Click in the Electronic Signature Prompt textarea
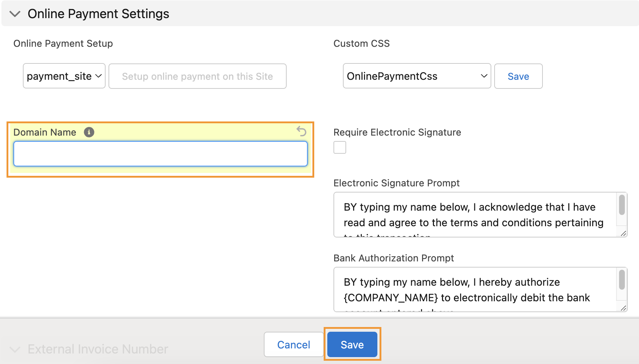Image resolution: width=639 pixels, height=364 pixels. (x=474, y=215)
